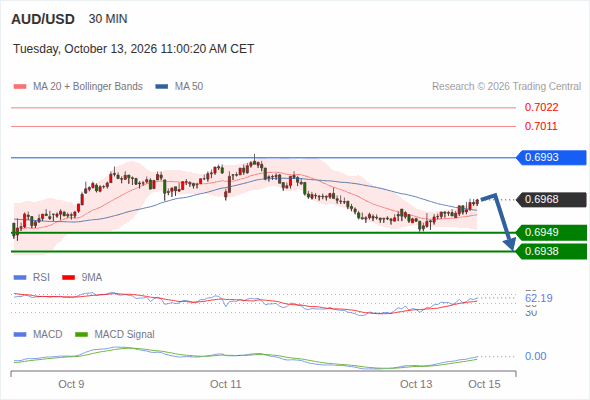Click the MA 20 + Bollinger Bands swatch
The width and height of the screenshot is (590, 400).
pyautogui.click(x=20, y=87)
